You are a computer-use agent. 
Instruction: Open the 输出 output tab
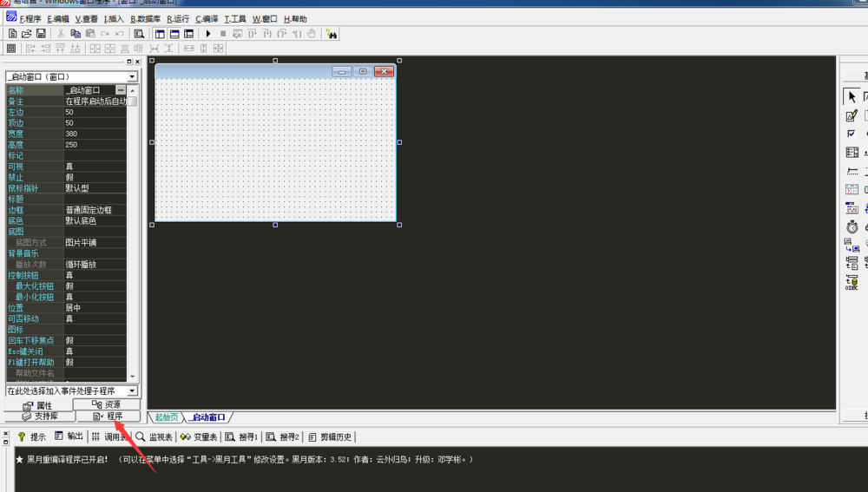tap(69, 436)
